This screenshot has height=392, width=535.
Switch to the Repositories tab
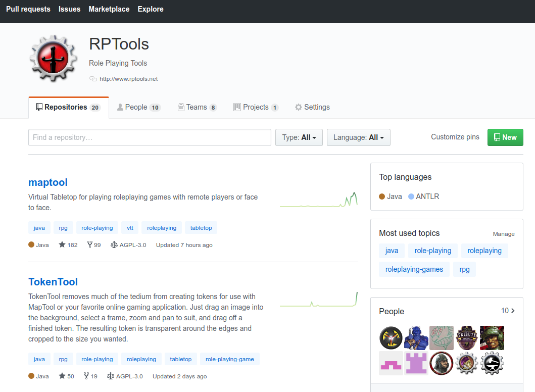click(x=69, y=108)
